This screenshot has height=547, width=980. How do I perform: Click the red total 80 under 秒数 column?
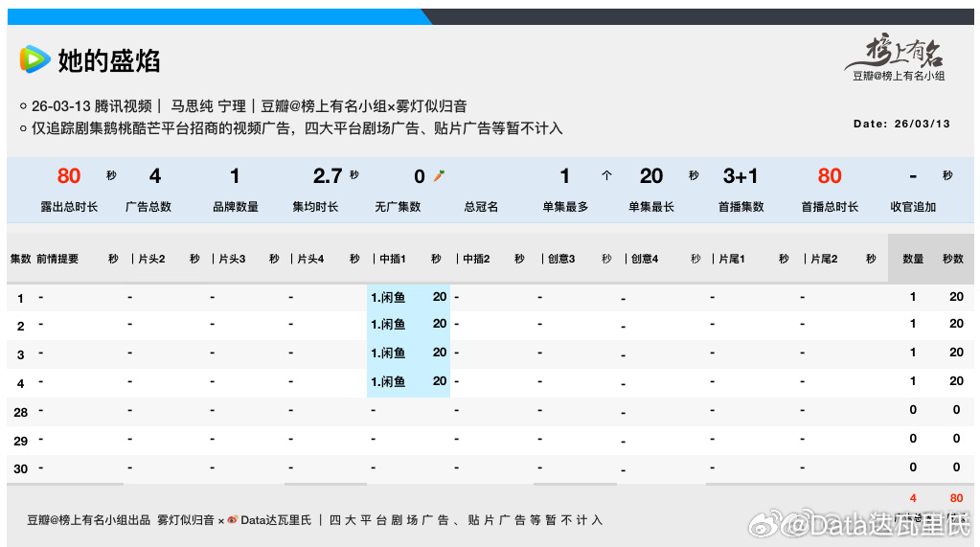coord(956,498)
